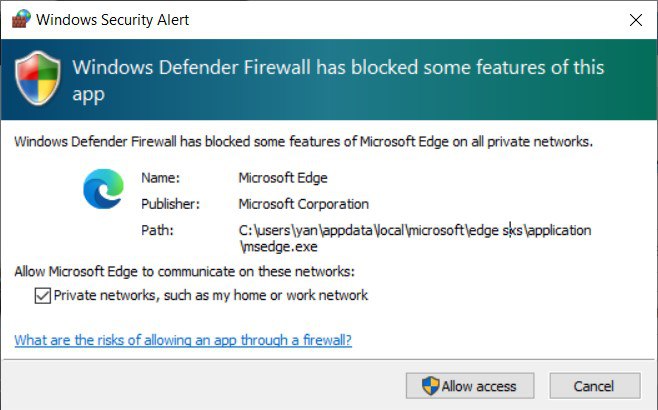Click the 'Allow Microsoft Edge to communicate' text

[x=185, y=272]
